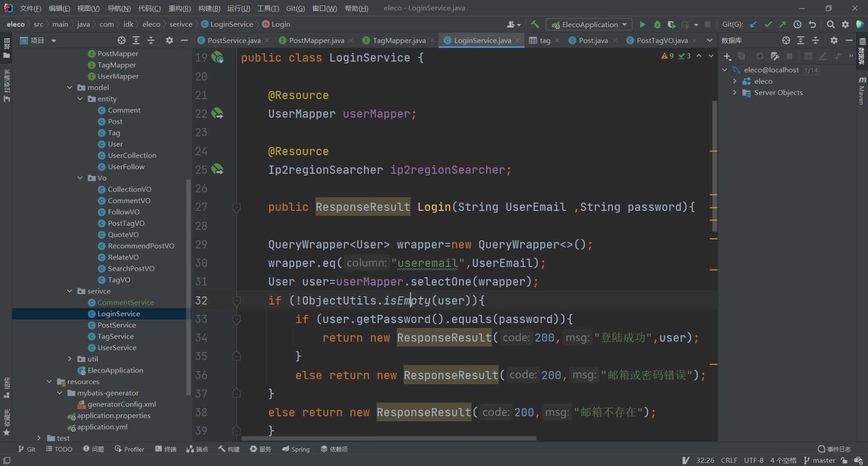Click the bean navigation gutter icon at line 22

tap(217, 113)
